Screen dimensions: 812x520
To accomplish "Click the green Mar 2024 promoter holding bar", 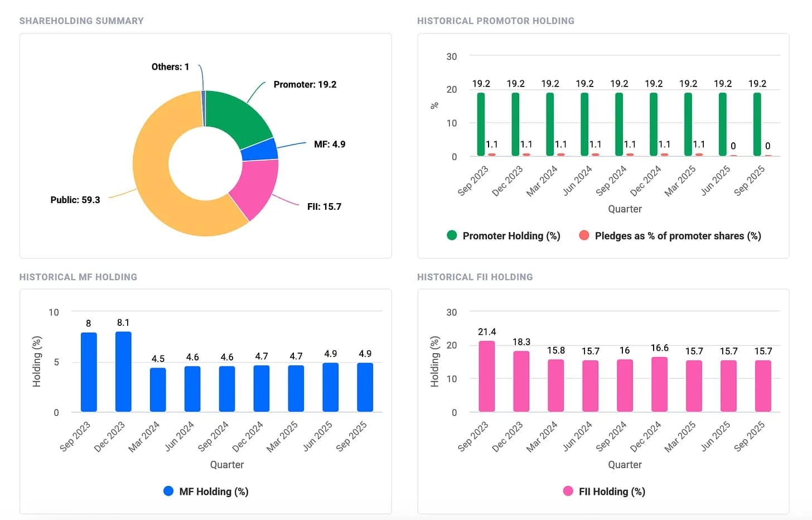I will tap(550, 124).
